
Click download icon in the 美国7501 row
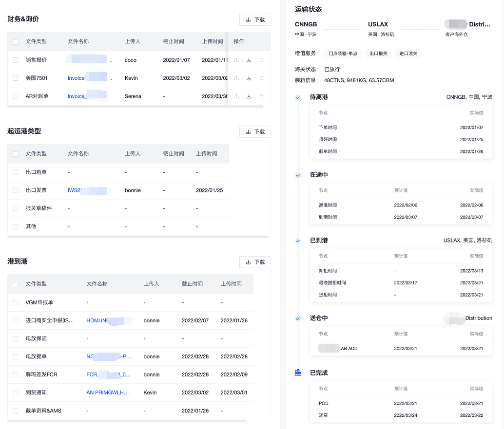click(x=249, y=78)
